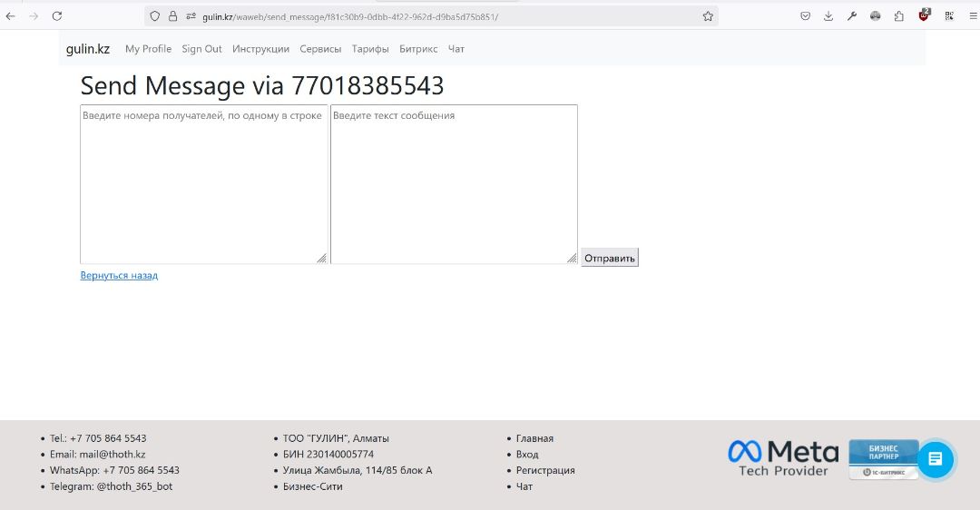Image resolution: width=980 pixels, height=510 pixels.
Task: Open the browser hamburger menu
Action: pyautogui.click(x=973, y=16)
